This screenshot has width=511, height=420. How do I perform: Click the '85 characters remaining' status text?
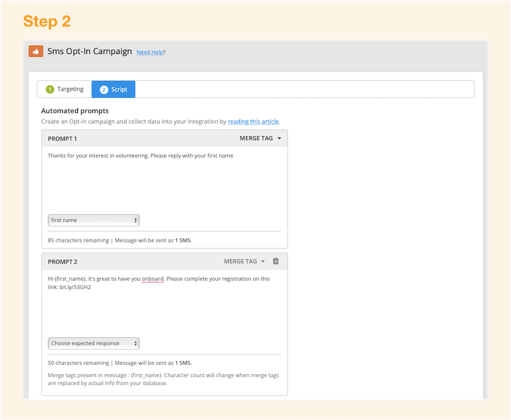78,241
